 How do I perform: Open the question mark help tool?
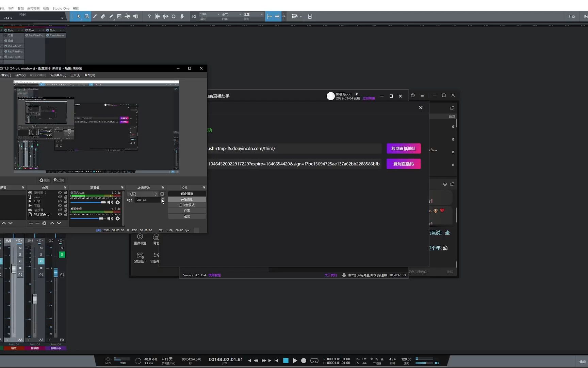[149, 16]
